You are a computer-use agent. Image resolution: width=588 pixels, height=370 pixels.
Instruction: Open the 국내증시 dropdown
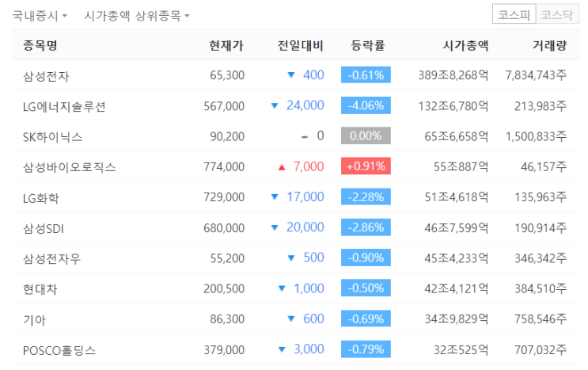[40, 16]
